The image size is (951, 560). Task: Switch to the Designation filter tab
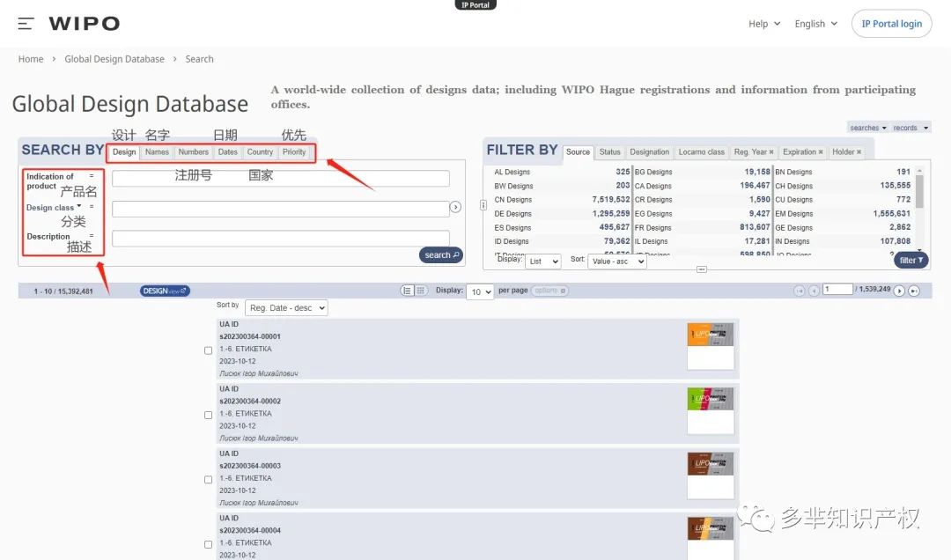pyautogui.click(x=650, y=152)
